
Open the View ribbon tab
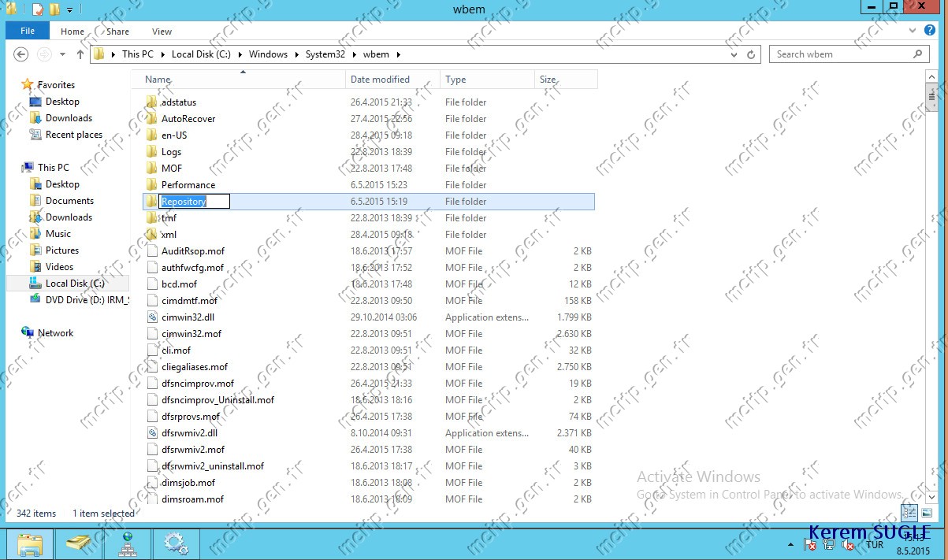pos(162,32)
